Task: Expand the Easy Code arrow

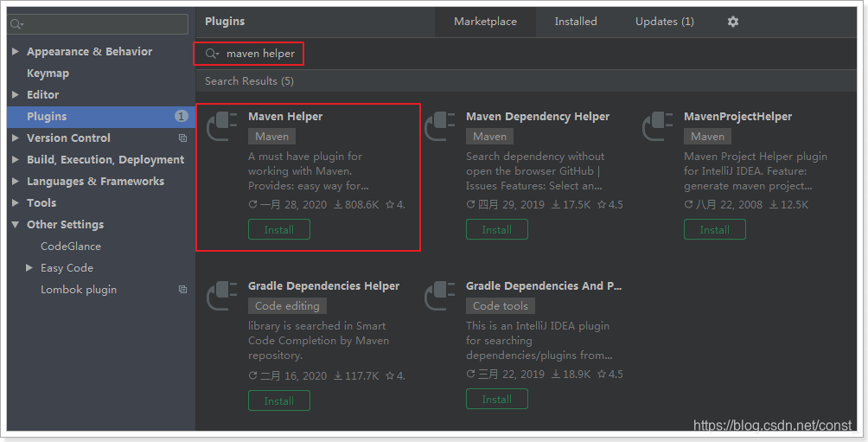Action: 29,268
